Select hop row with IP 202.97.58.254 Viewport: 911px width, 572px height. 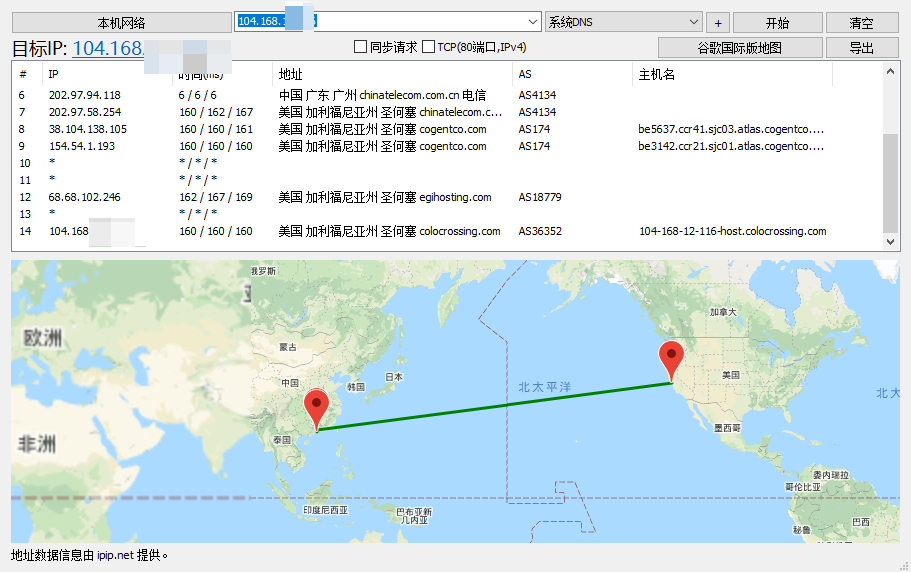click(x=446, y=111)
